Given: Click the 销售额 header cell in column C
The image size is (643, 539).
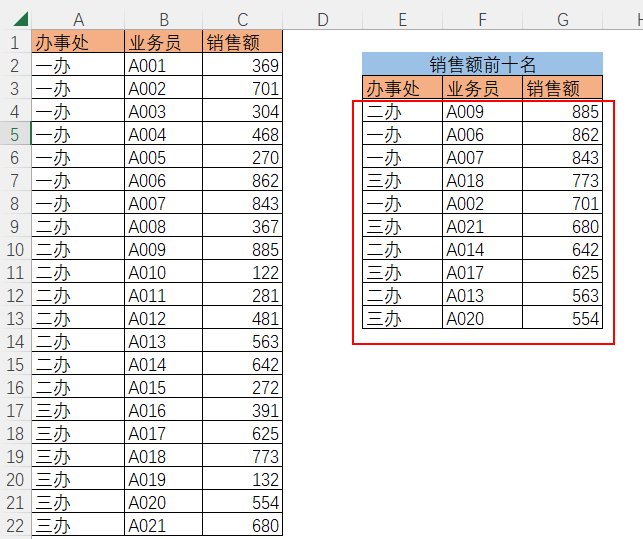Looking at the screenshot, I should [x=242, y=42].
